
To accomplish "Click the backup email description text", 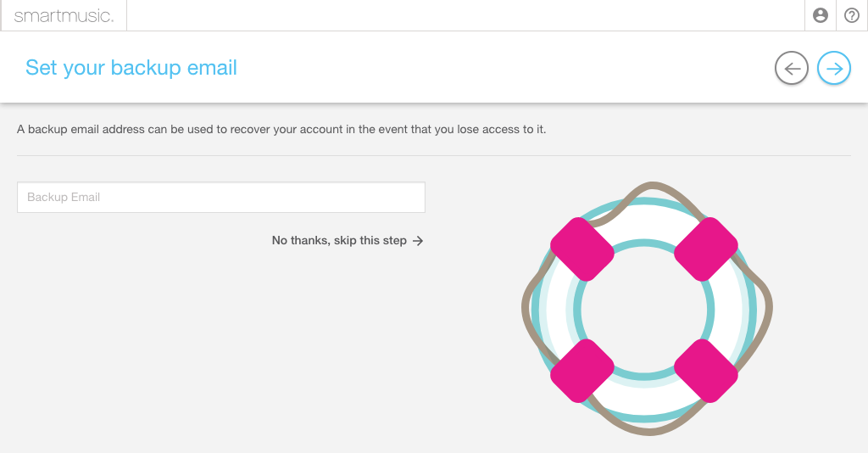I will (281, 130).
